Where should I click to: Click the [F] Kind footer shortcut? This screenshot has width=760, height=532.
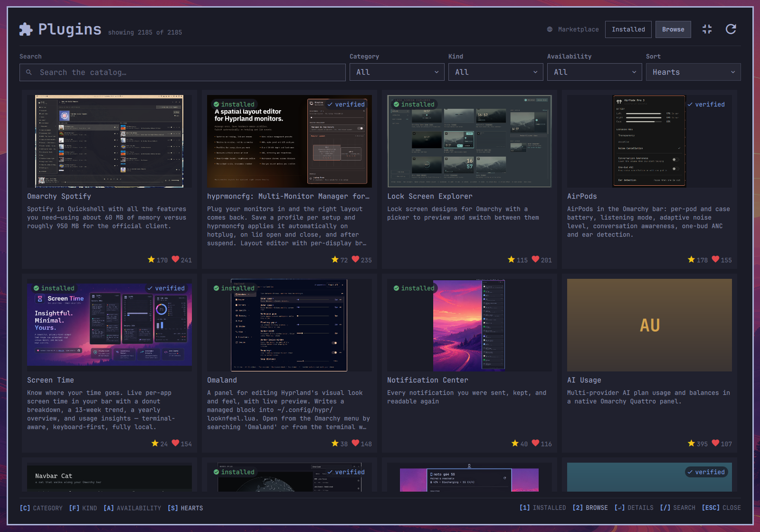83,508
